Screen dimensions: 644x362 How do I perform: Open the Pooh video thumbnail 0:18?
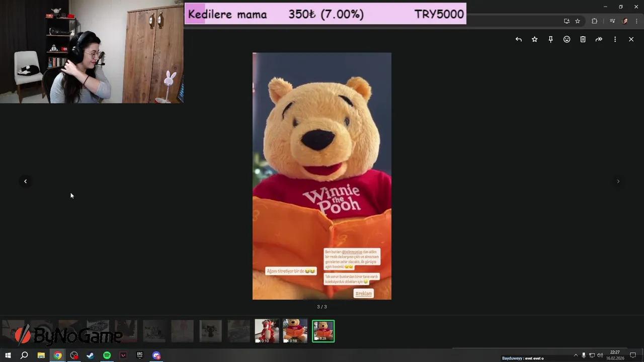pyautogui.click(x=295, y=331)
